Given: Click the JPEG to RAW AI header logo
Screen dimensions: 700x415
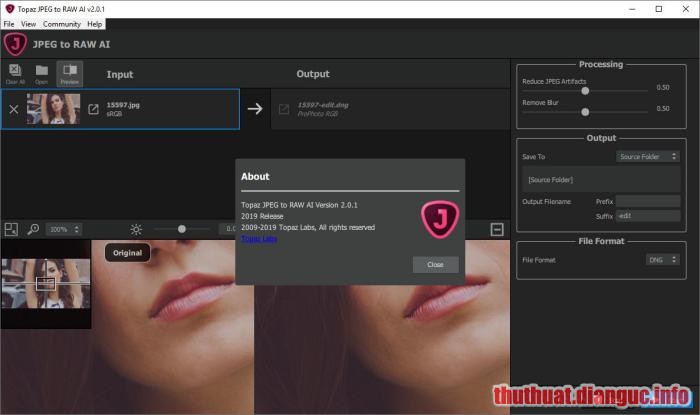Looking at the screenshot, I should point(15,44).
